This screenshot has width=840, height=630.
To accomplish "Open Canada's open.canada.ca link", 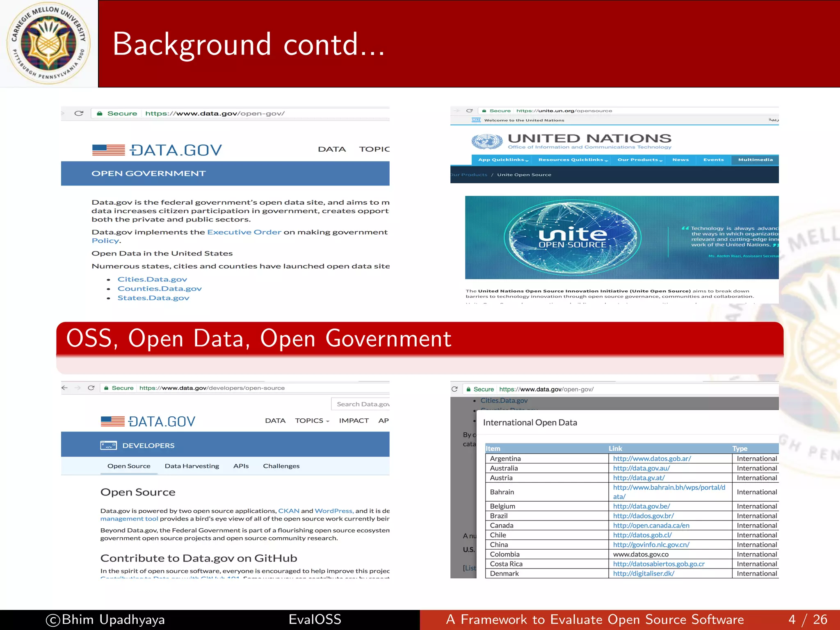I will pos(651,525).
